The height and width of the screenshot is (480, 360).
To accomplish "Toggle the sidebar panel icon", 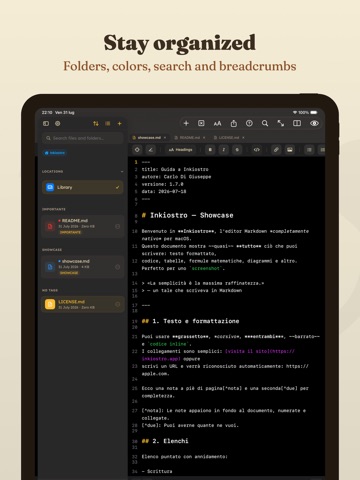I will pos(46,124).
